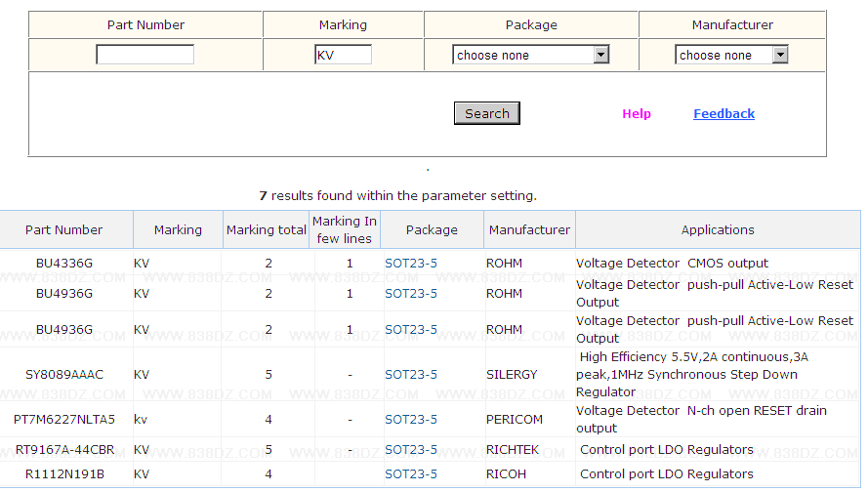
Task: Click the Part Number column header in results
Action: click(x=64, y=230)
